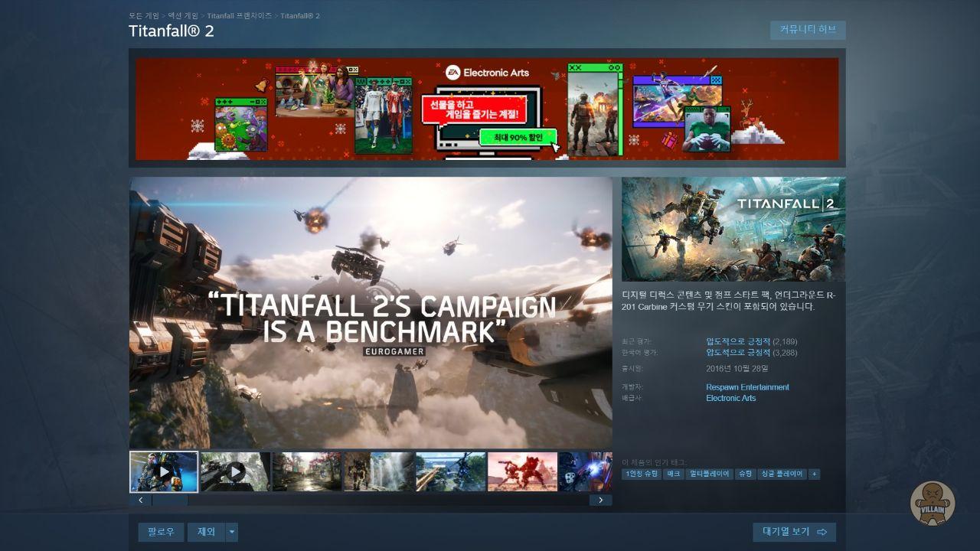Click the villain gingerbread badge icon
Screen dimensions: 980x551
pos(932,503)
